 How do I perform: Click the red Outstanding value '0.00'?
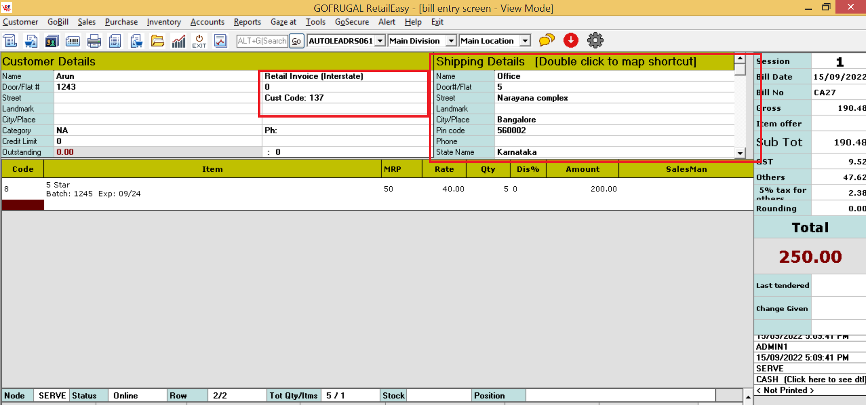tap(65, 152)
